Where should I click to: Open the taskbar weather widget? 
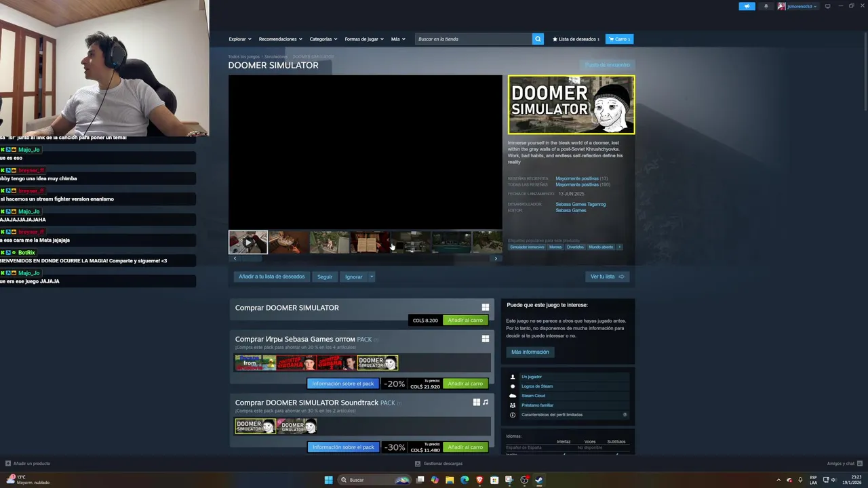pos(27,480)
